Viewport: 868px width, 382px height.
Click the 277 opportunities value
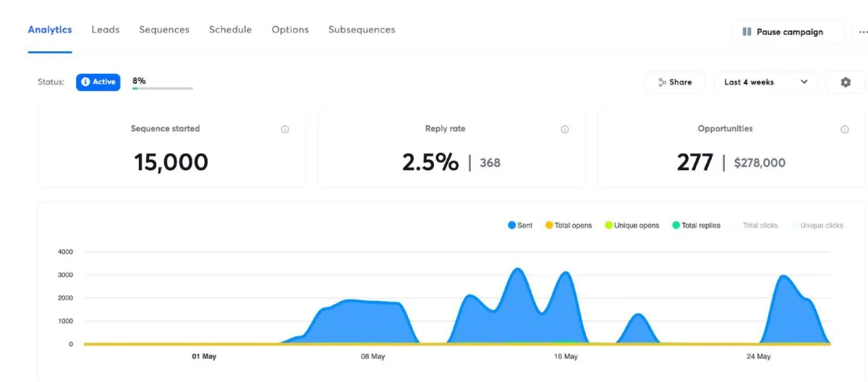695,162
